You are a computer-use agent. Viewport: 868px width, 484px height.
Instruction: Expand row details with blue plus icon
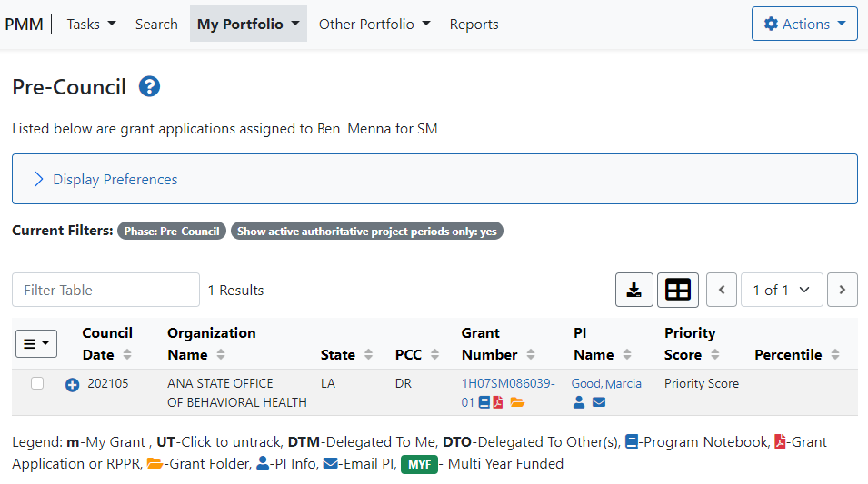tap(72, 384)
